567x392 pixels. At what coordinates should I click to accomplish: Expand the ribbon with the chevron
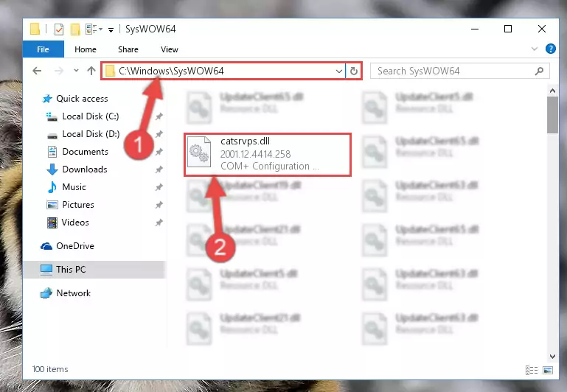click(535, 49)
